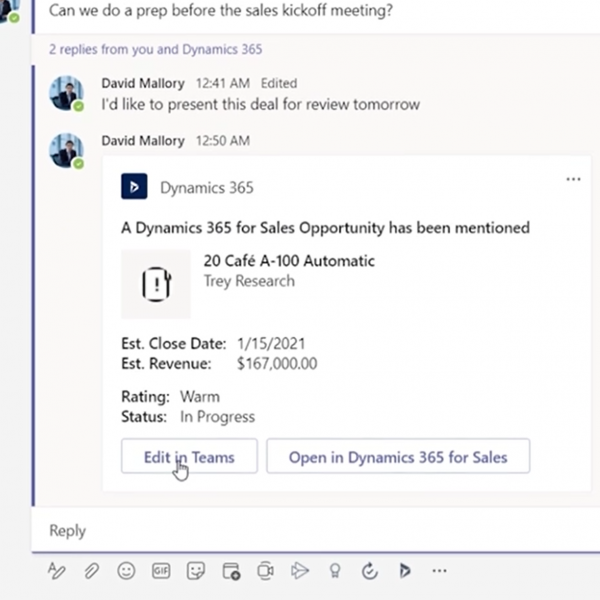Image resolution: width=600 pixels, height=600 pixels.
Task: Open the Dynamics 365 card more options ellipsis
Action: click(x=573, y=179)
